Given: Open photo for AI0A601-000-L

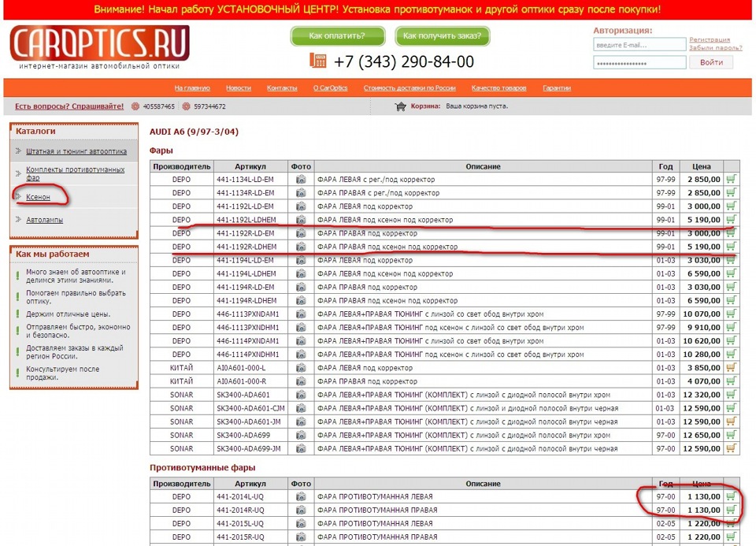Looking at the screenshot, I should click(x=301, y=368).
